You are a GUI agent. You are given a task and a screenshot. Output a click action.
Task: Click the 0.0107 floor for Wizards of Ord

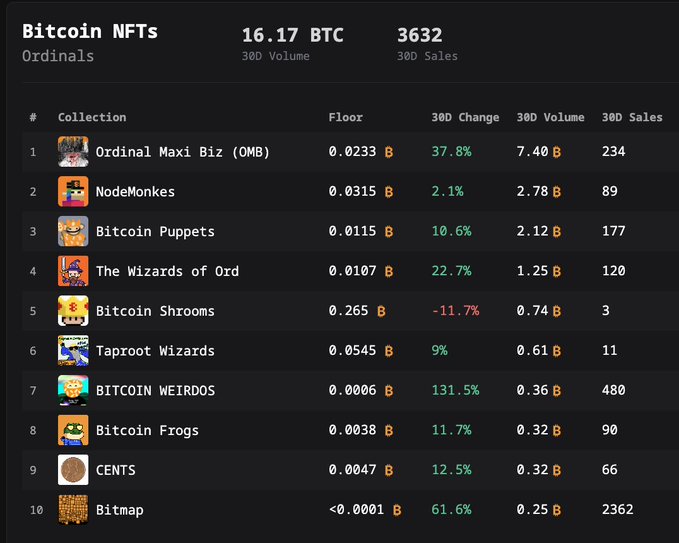[352, 271]
